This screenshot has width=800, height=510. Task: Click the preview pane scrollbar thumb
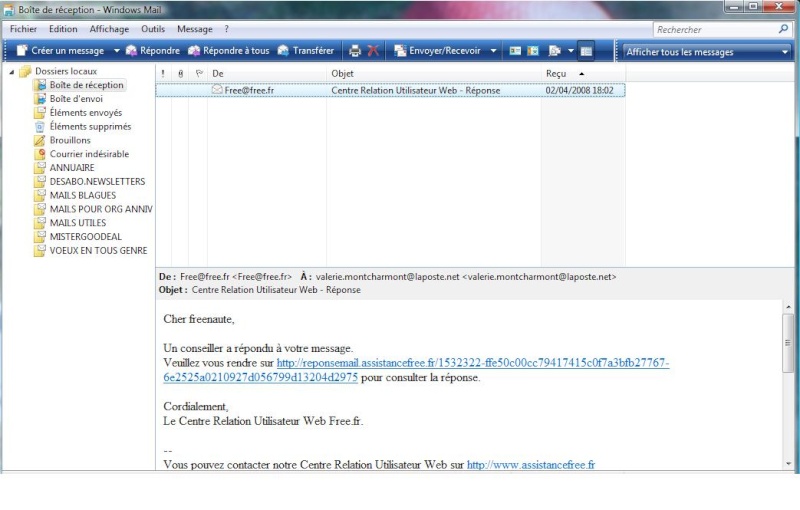pyautogui.click(x=789, y=343)
